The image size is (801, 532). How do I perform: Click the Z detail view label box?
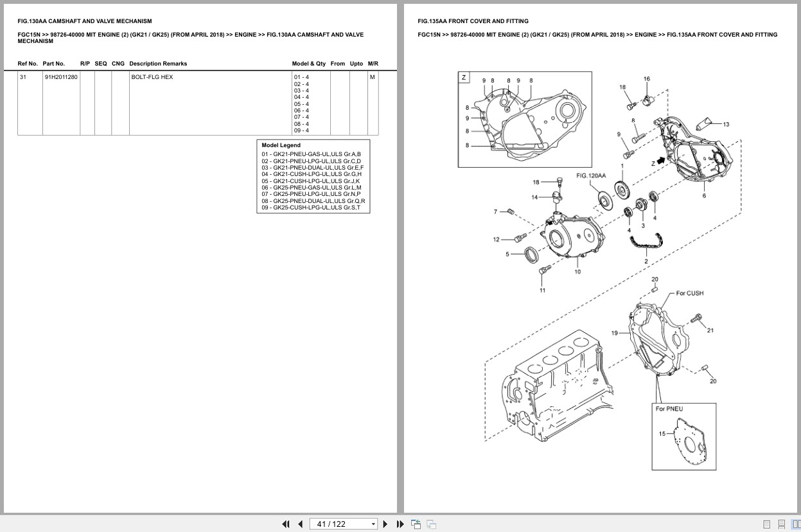[x=464, y=77]
